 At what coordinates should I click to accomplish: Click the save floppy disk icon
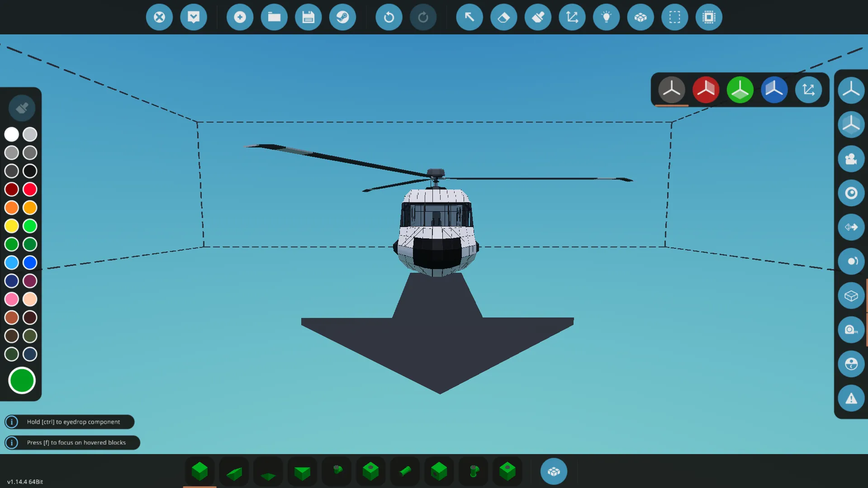[308, 17]
